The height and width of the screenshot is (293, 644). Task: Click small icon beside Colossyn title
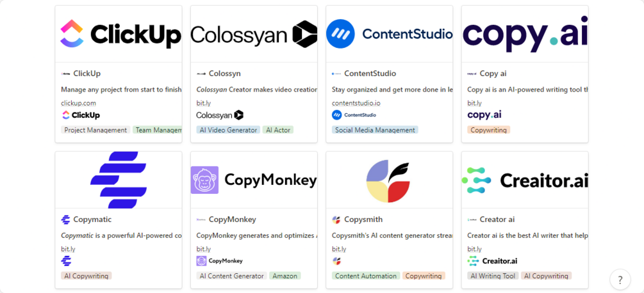pyautogui.click(x=201, y=74)
